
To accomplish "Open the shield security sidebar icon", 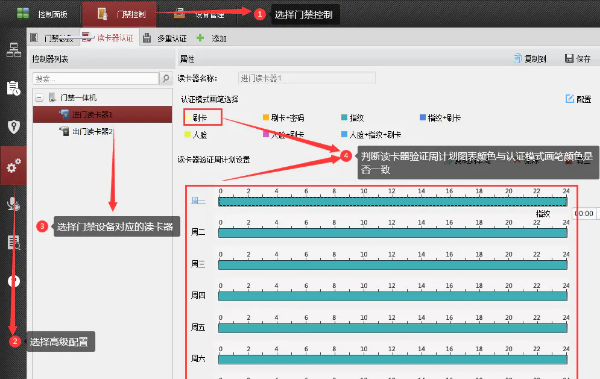I will pos(14,126).
